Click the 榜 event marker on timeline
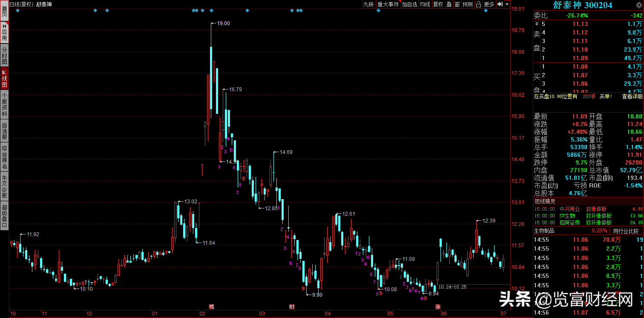This screenshot has height=318, width=644. [211, 306]
